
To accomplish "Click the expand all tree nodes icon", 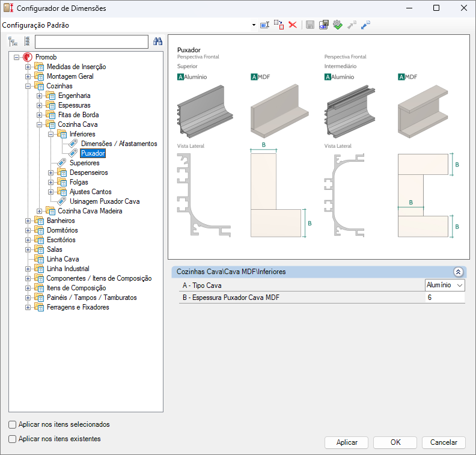I will coord(13,41).
